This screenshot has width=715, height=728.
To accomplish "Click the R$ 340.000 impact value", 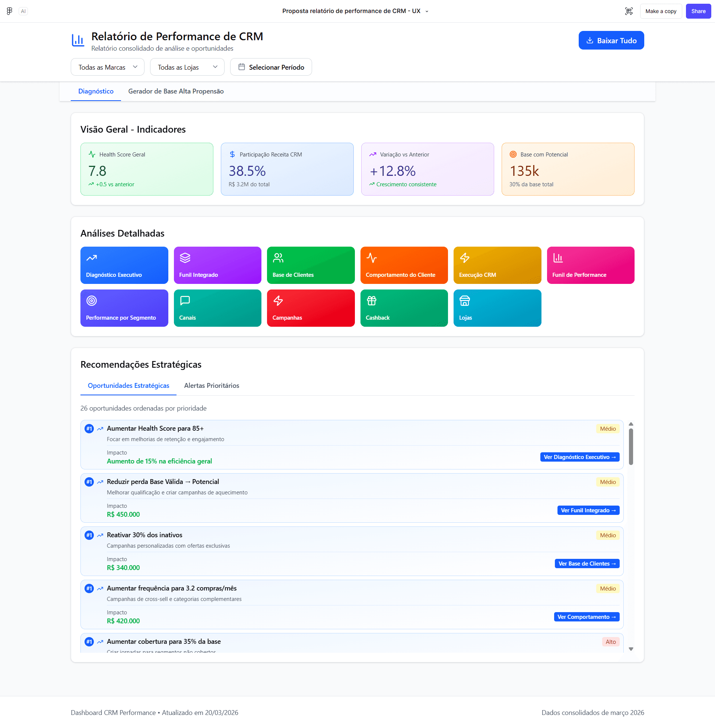I will pos(123,568).
